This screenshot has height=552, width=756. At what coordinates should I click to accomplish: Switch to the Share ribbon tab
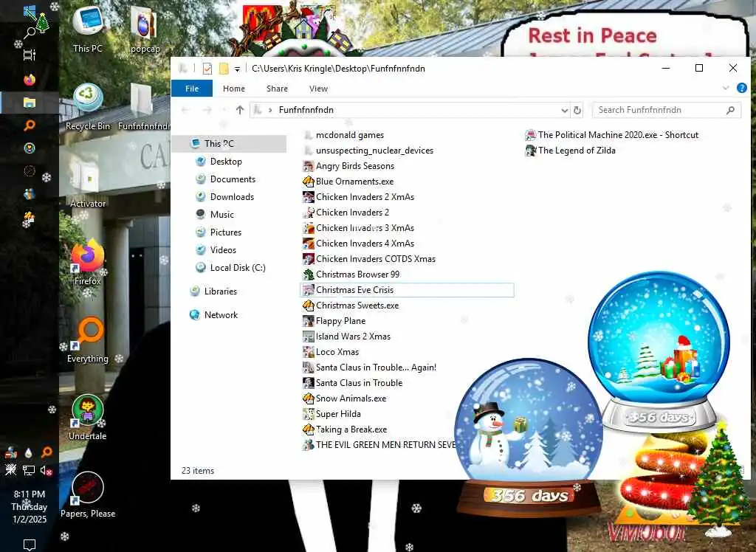278,89
